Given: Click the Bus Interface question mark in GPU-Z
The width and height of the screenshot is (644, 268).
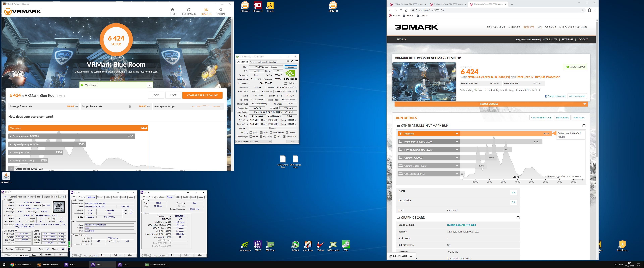Looking at the screenshot, I should [297, 91].
